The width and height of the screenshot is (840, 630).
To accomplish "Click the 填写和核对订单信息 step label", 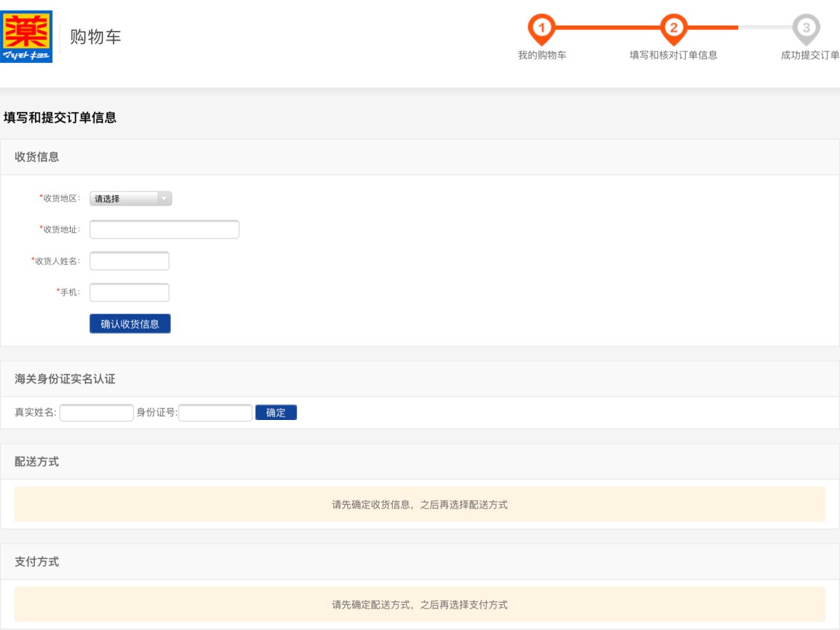I will 673,55.
